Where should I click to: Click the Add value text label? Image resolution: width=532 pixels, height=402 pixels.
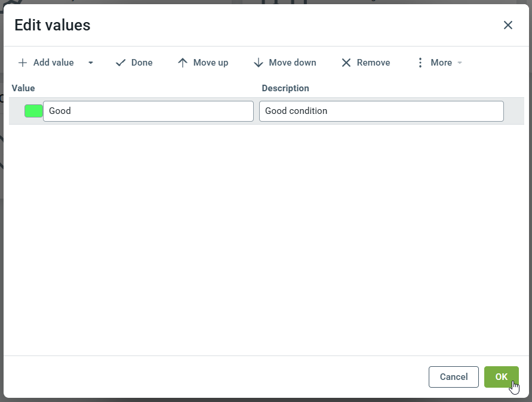pyautogui.click(x=54, y=63)
